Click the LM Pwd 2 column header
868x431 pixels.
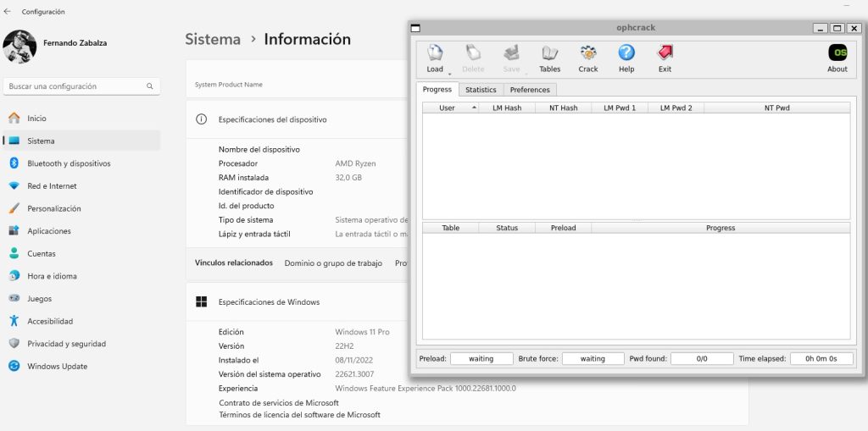point(676,108)
